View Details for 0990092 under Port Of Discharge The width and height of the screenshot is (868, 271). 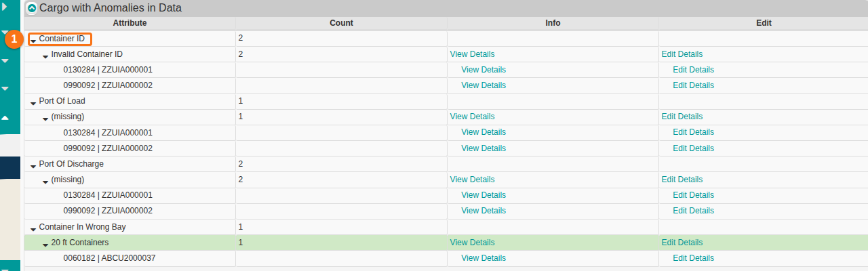tap(484, 211)
